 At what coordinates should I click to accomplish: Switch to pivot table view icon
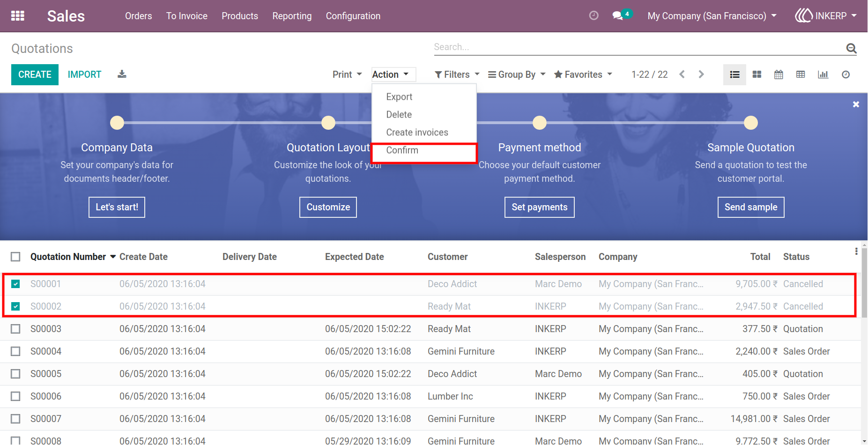pyautogui.click(x=801, y=74)
